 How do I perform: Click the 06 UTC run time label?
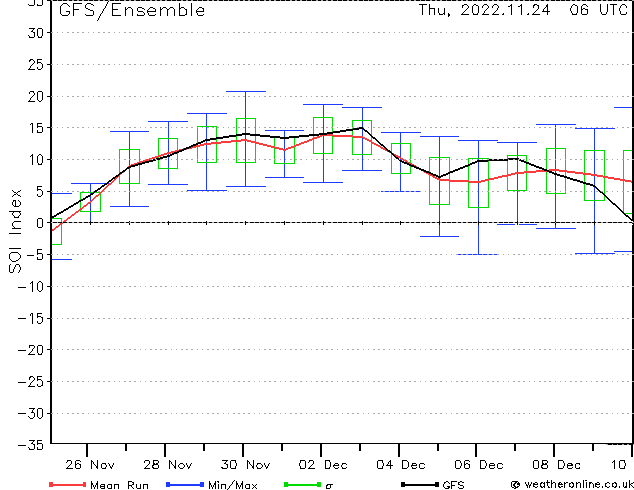pos(599,10)
